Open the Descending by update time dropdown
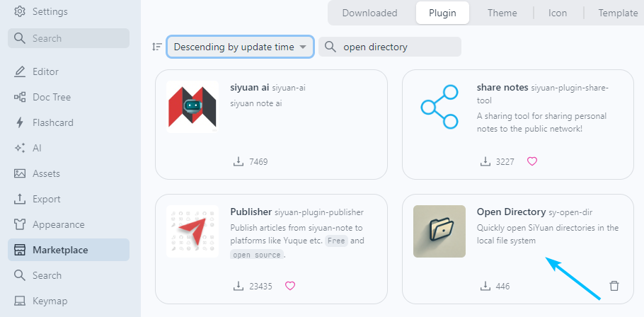This screenshot has height=317, width=644. click(240, 47)
